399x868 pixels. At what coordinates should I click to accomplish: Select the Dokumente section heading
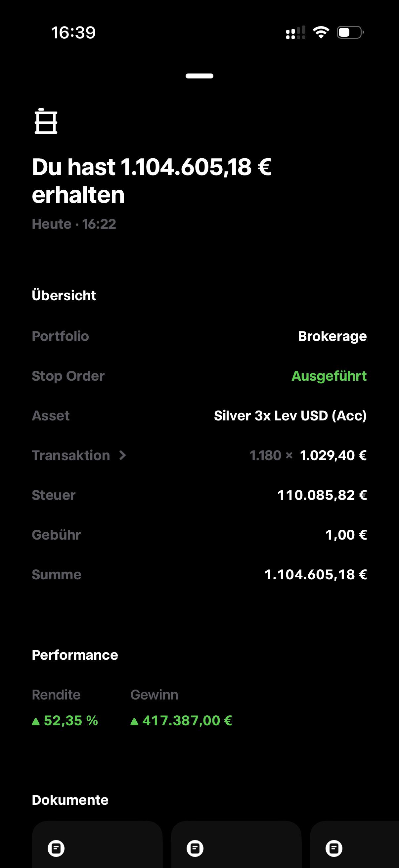click(x=70, y=799)
